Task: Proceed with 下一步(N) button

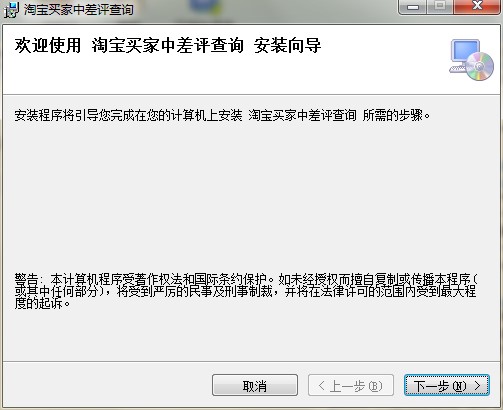Action: point(447,385)
